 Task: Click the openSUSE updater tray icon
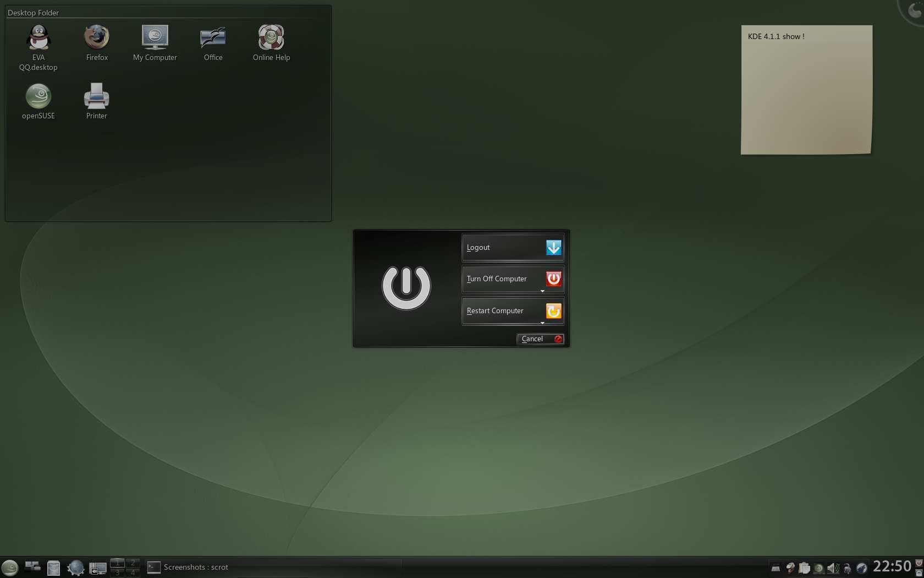click(x=819, y=569)
